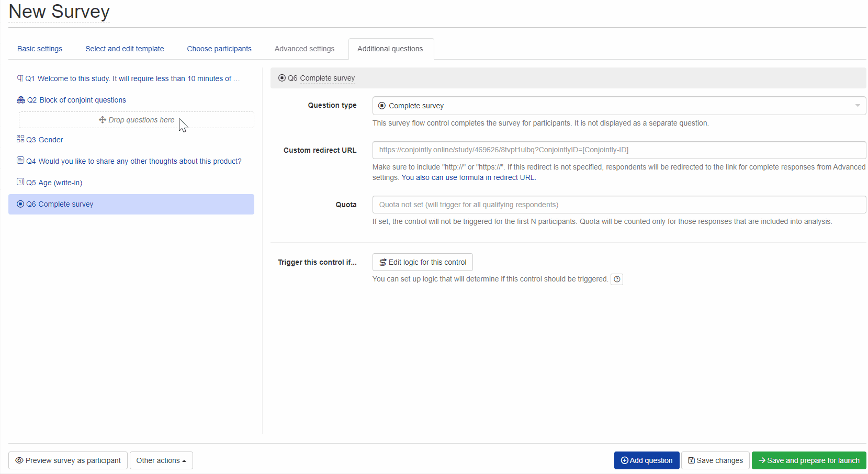Screen dimensions: 868x474
Task: Click the New Survey title to rename
Action: [59, 12]
